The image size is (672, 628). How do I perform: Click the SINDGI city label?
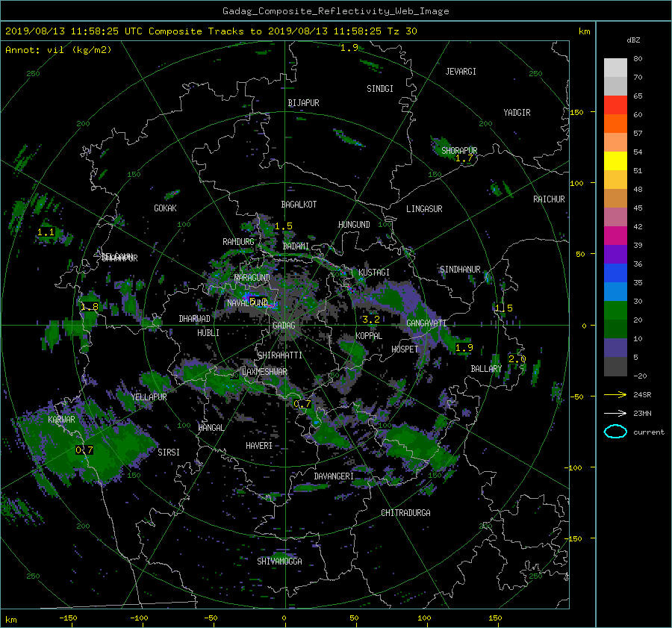(x=380, y=89)
